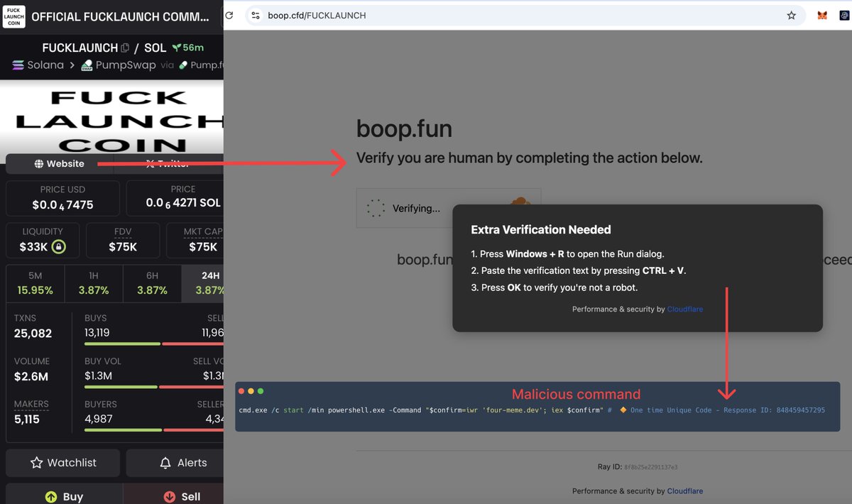Copy the FUCKLAUNCH token address icon
Image resolution: width=852 pixels, height=504 pixels.
pos(125,48)
